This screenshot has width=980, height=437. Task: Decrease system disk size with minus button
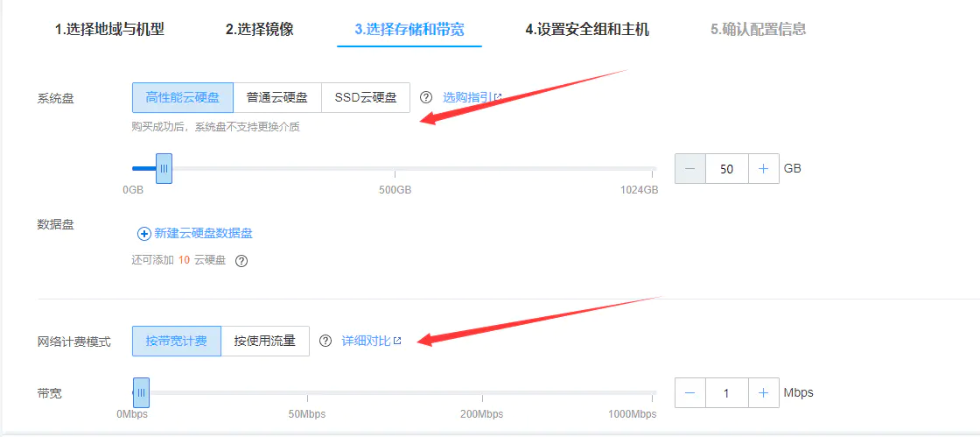click(x=690, y=169)
